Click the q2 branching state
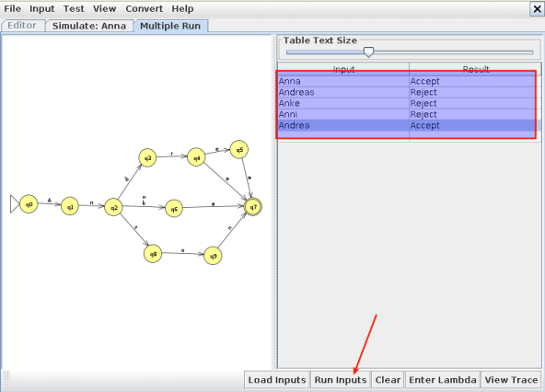 click(113, 207)
